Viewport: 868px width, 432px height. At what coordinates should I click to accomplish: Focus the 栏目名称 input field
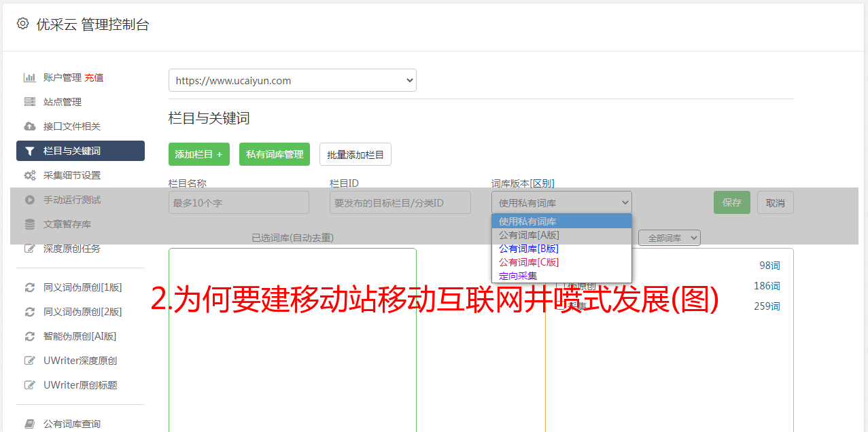tap(239, 202)
